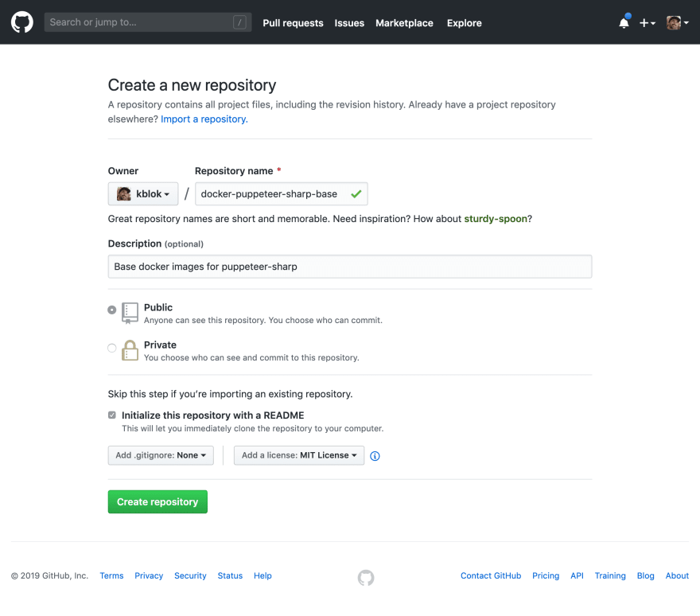Screen dimensions: 700x616
Task: Toggle Initialize this repository with a README
Action: (112, 415)
